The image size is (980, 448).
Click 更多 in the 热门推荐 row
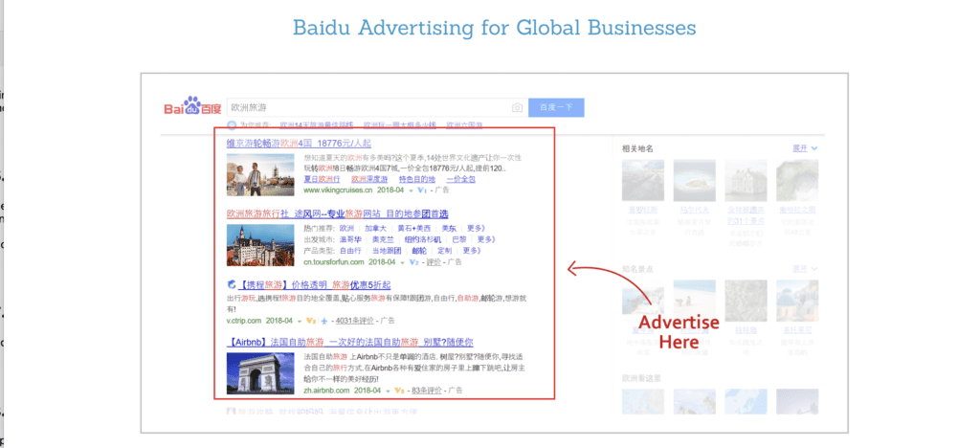[x=477, y=228]
